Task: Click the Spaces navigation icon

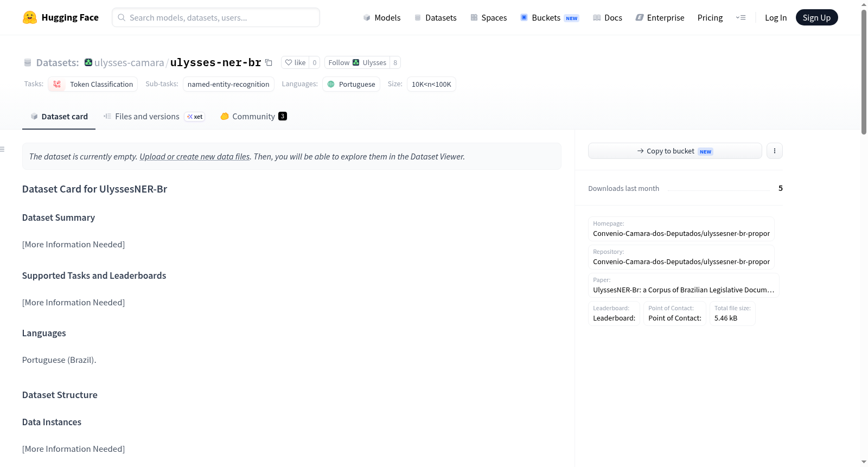Action: (x=474, y=17)
